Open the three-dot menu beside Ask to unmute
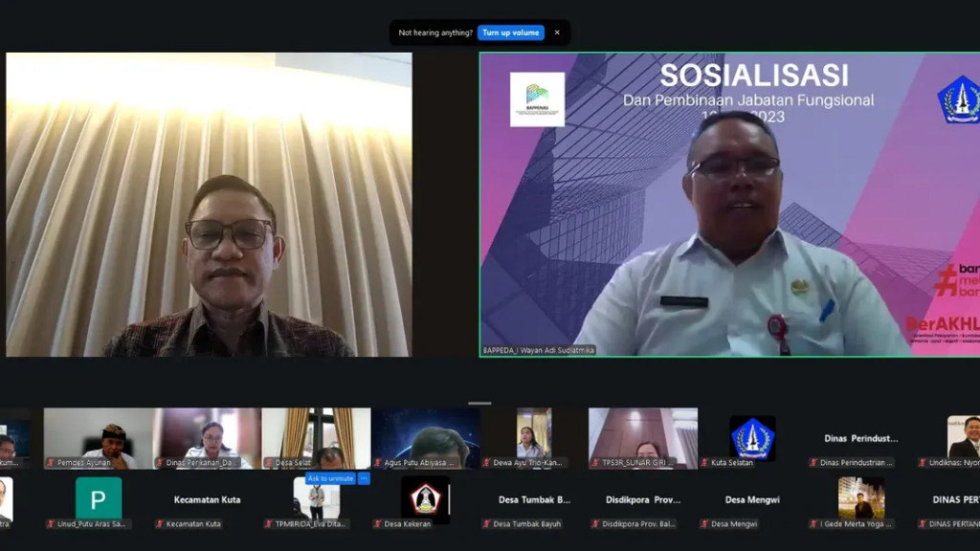The height and width of the screenshot is (551, 980). [x=364, y=478]
